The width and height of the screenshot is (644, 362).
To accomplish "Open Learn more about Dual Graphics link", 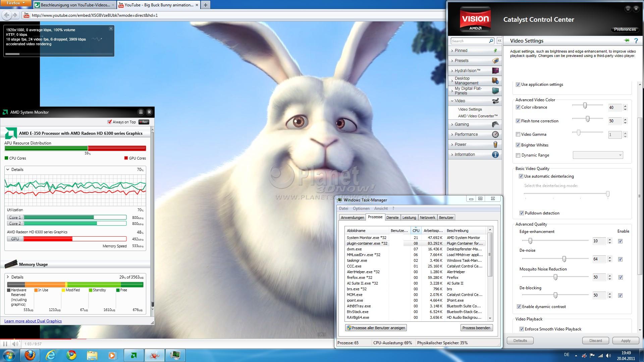I will [33, 321].
